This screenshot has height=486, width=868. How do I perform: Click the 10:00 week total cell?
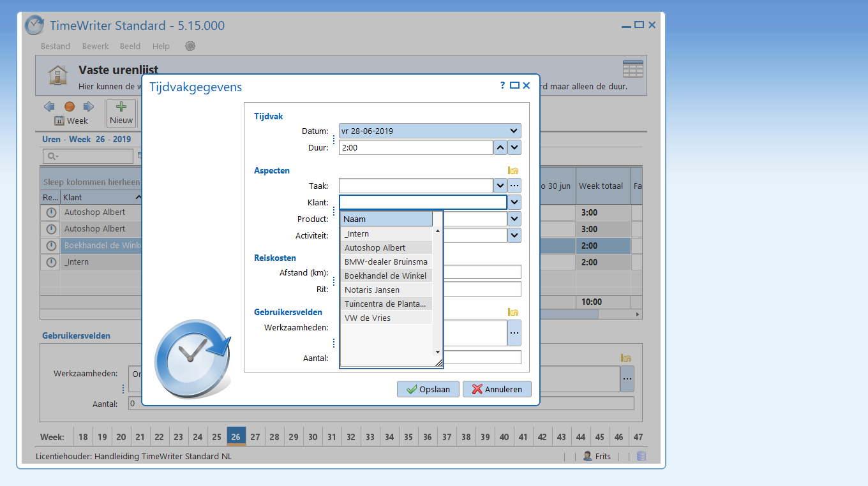[x=603, y=302]
